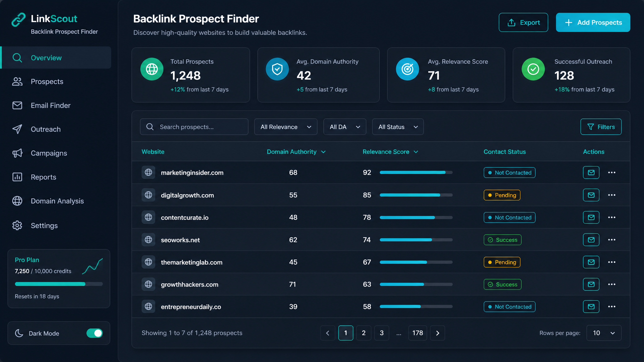Click the Search prospects input field
Screen dimensions: 644x362
tap(194, 127)
